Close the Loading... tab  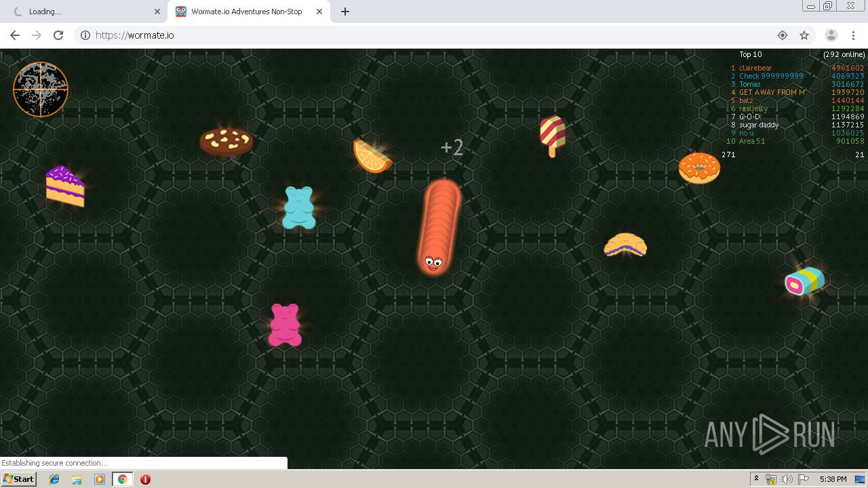coord(157,12)
